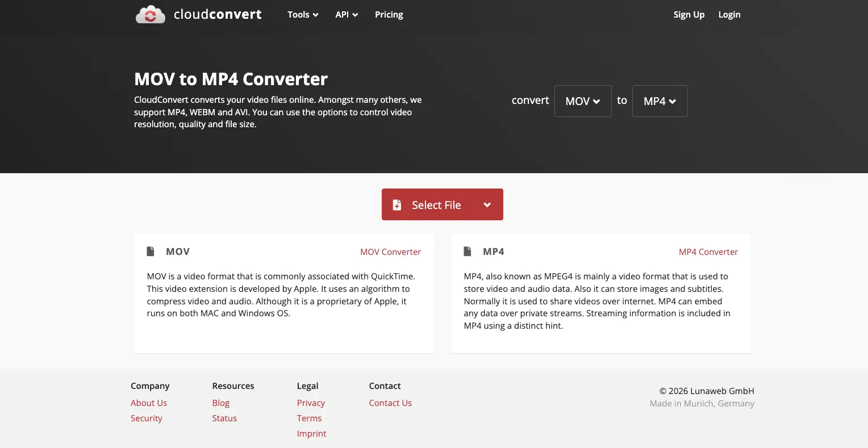
Task: Click the CloudConvert cloud logo
Action: 150,14
